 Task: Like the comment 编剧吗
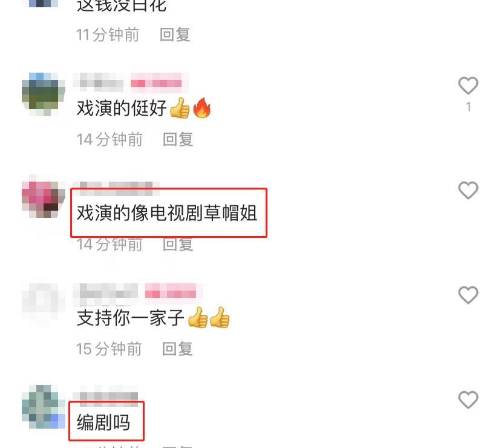click(468, 400)
